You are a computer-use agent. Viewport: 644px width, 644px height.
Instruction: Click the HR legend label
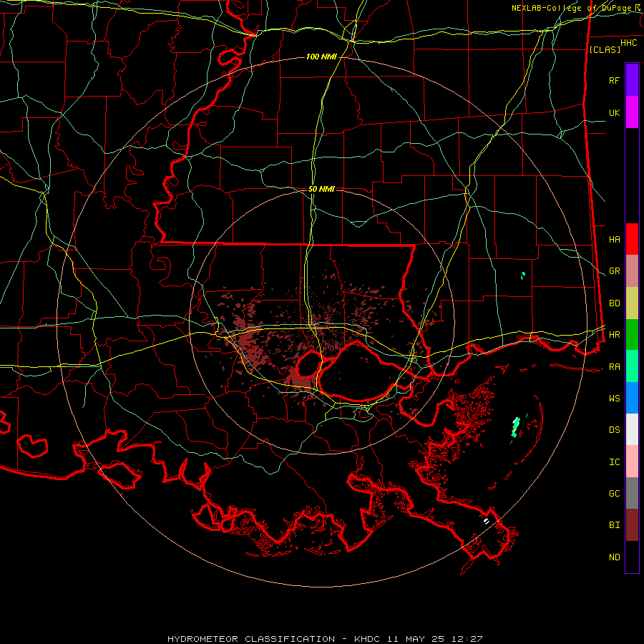tap(614, 335)
